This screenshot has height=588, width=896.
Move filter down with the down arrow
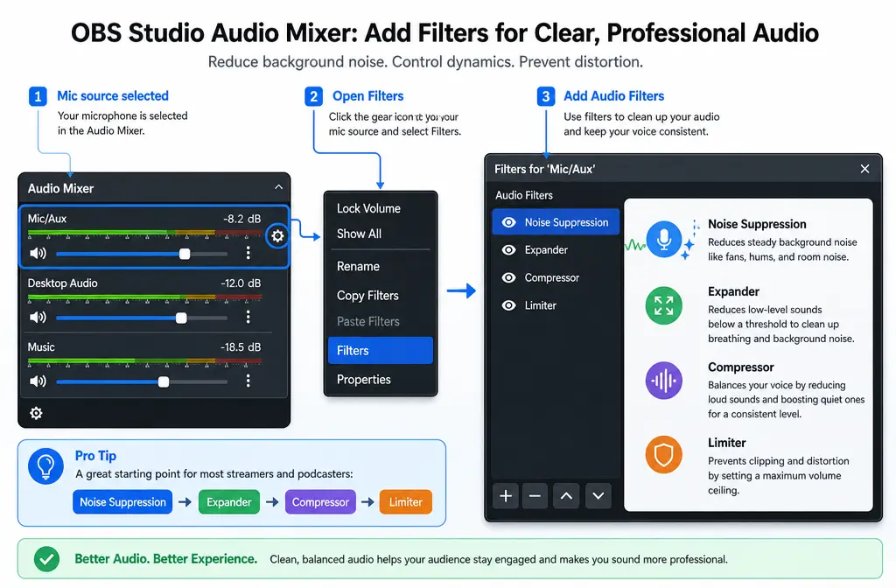coord(598,495)
